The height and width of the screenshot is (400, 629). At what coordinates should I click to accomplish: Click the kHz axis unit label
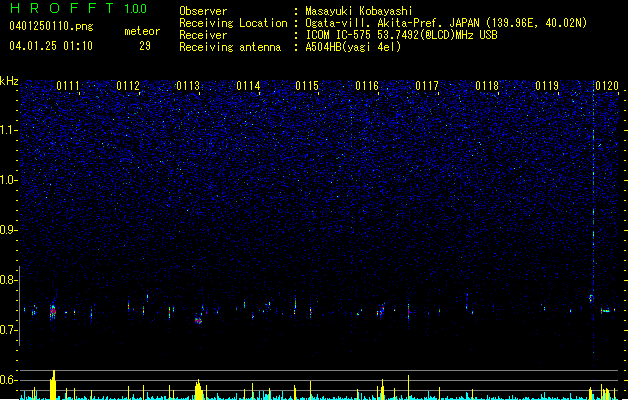pos(9,81)
